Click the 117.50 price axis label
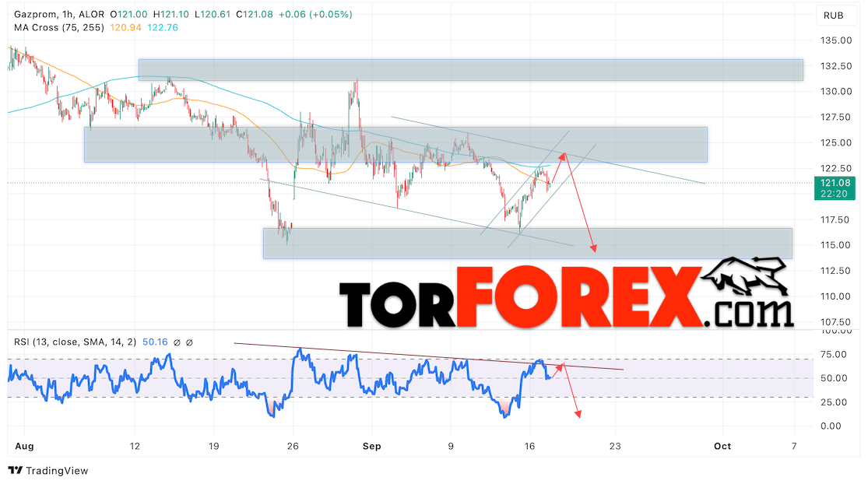This screenshot has height=484, width=868. point(836,219)
